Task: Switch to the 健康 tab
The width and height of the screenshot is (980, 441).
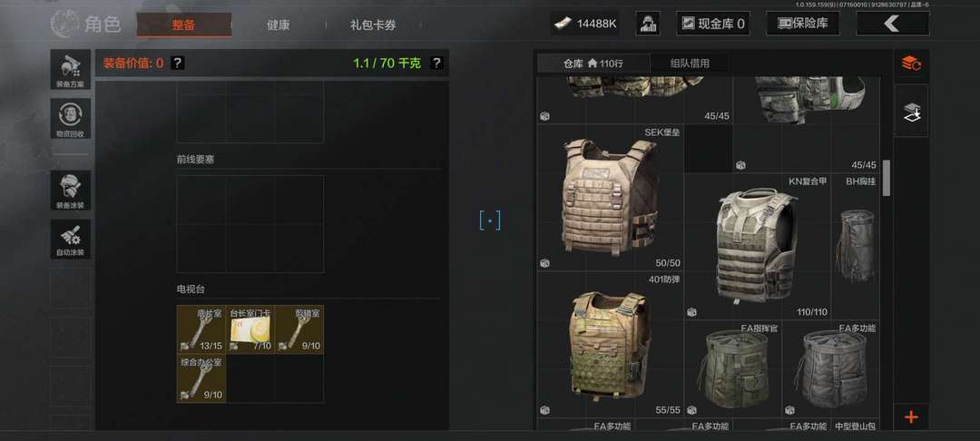Action: pyautogui.click(x=279, y=25)
